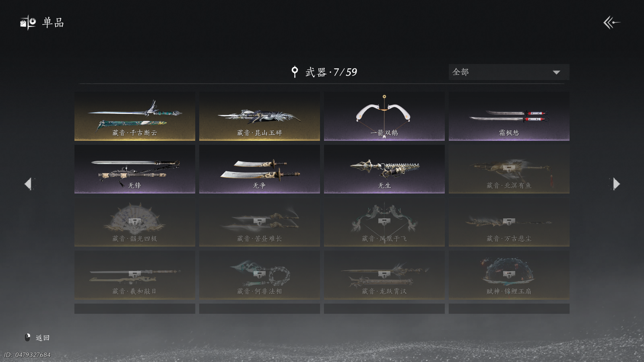Click the 单品 wardrobe icon
Viewport: 644px width, 362px height.
coord(28,23)
